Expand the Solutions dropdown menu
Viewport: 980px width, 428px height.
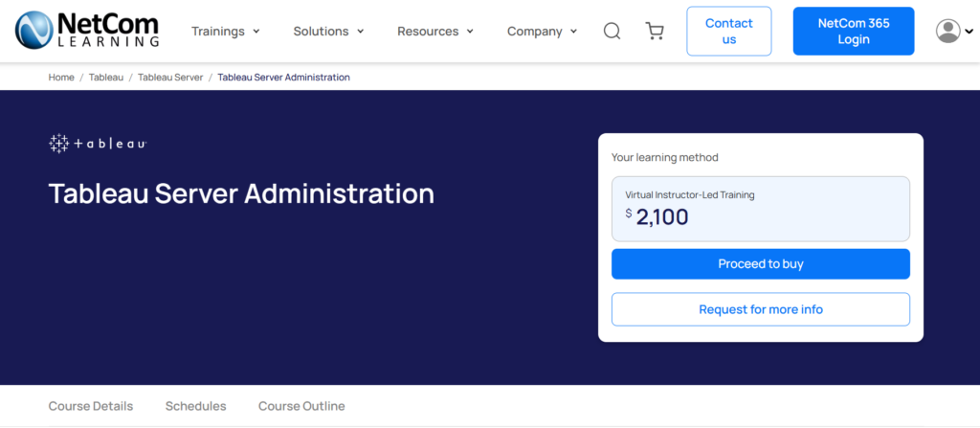click(x=329, y=31)
